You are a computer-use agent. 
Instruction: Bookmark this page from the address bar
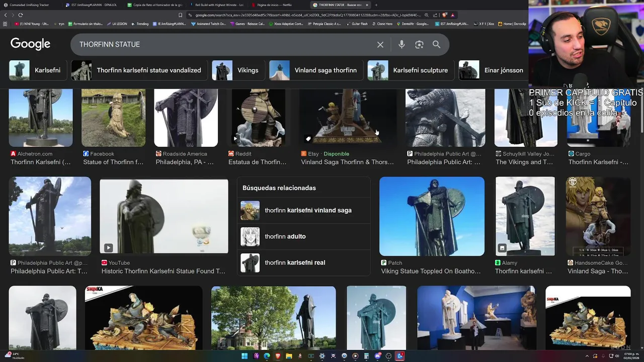[180, 15]
